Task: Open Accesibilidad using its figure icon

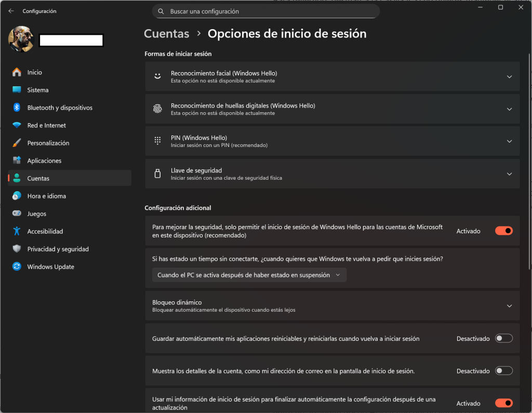Action: coord(17,231)
